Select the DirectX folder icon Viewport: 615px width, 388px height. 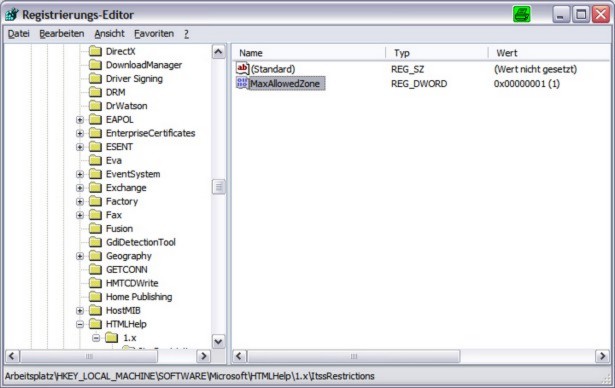(x=95, y=51)
